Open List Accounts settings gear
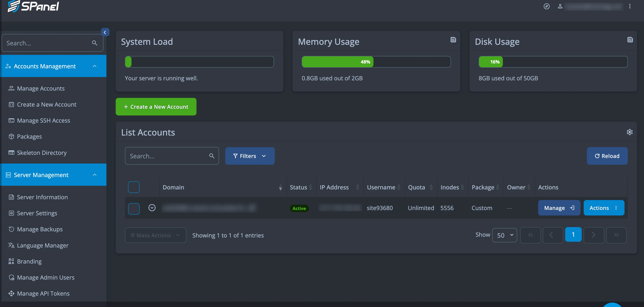This screenshot has width=644, height=307. pos(630,132)
